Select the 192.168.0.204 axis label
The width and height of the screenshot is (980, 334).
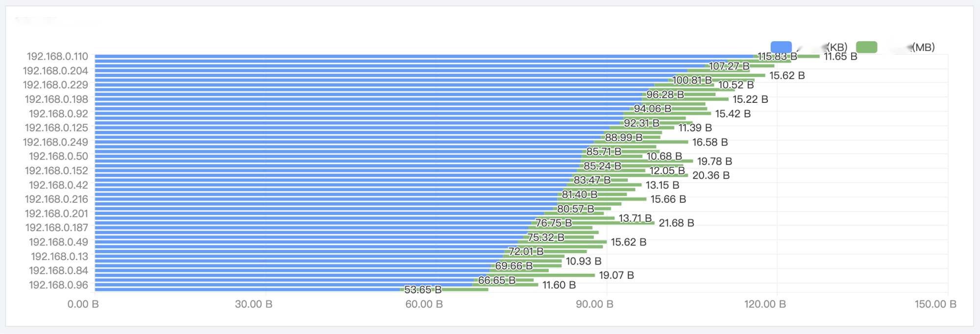coord(55,71)
